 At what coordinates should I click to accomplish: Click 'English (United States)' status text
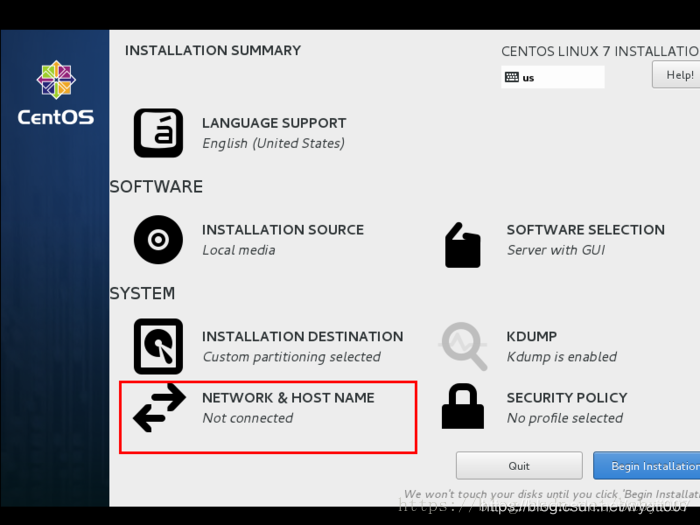[274, 144]
